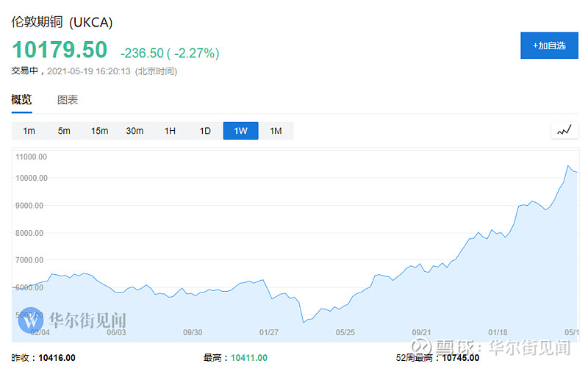Click the line chart type icon
This screenshot has height=366, width=588.
coord(564,131)
